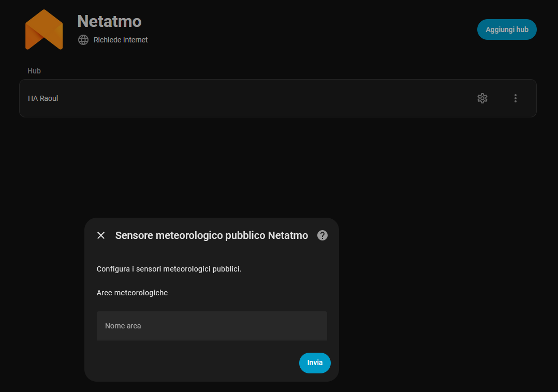The height and width of the screenshot is (392, 558).
Task: Click the underline of the Nome area field
Action: (212, 340)
